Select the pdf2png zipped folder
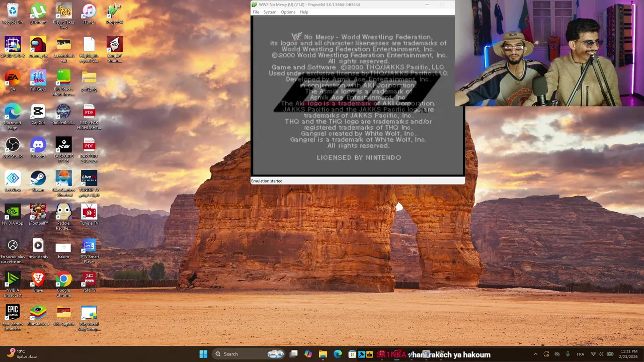Image resolution: width=644 pixels, height=362 pixels. tap(89, 80)
